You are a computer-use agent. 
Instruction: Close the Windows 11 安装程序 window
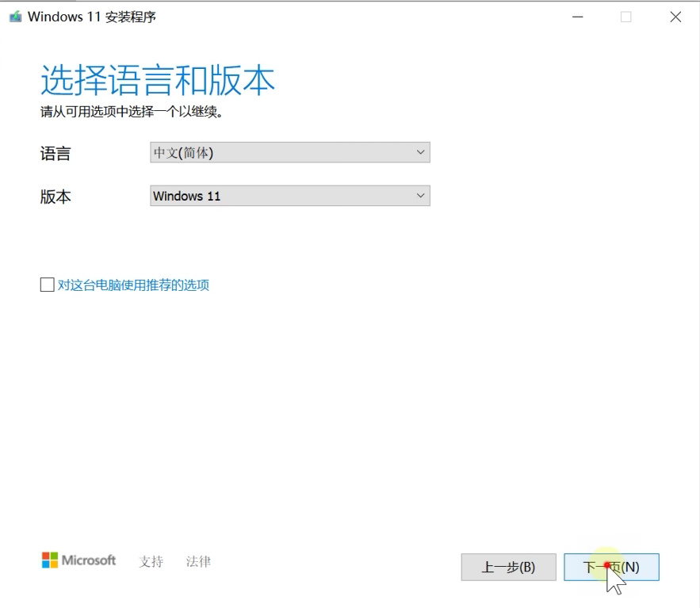tap(675, 17)
